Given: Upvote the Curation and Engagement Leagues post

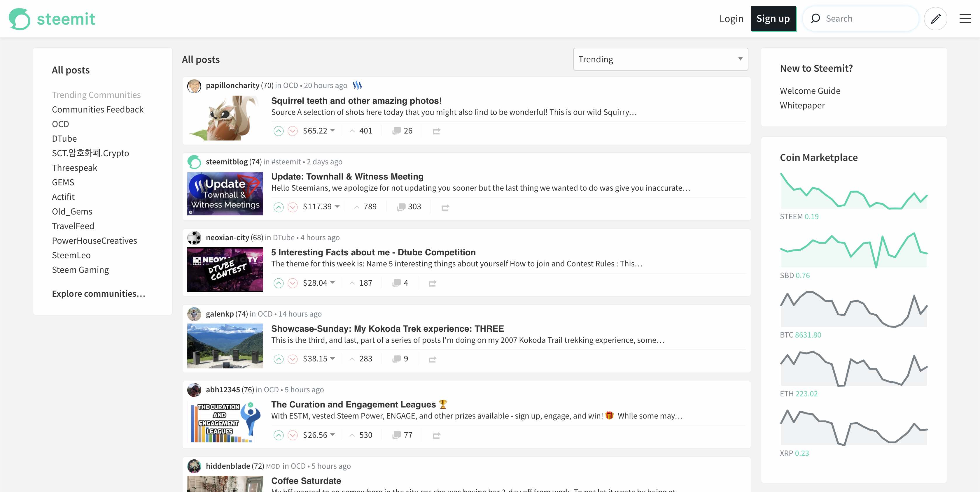Looking at the screenshot, I should tap(279, 435).
